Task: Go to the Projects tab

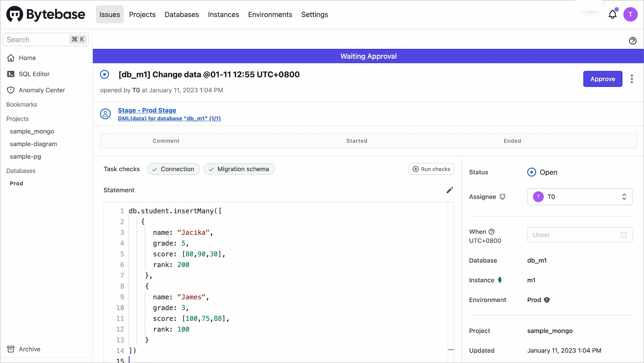Action: pos(142,14)
